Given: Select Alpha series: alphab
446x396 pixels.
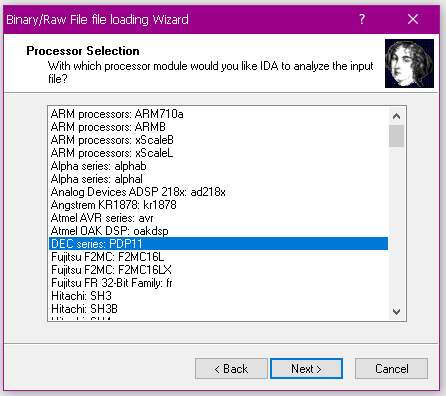Looking at the screenshot, I should click(218, 166).
